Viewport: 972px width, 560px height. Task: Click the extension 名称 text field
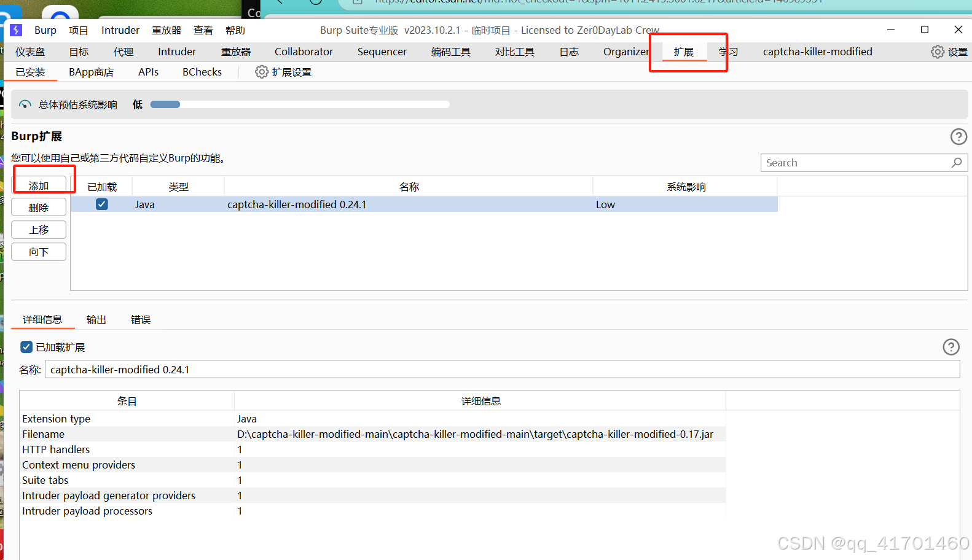(x=502, y=370)
